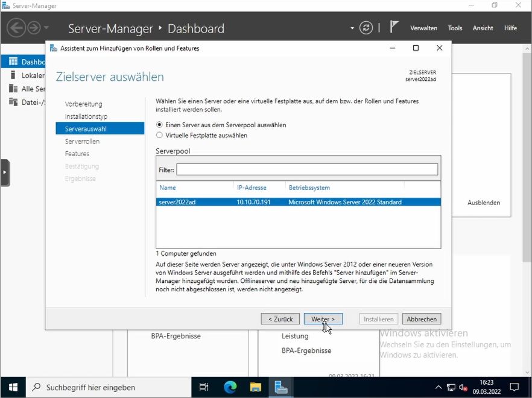The width and height of the screenshot is (532, 398).
Task: Open the Windows Start menu
Action: (x=13, y=387)
